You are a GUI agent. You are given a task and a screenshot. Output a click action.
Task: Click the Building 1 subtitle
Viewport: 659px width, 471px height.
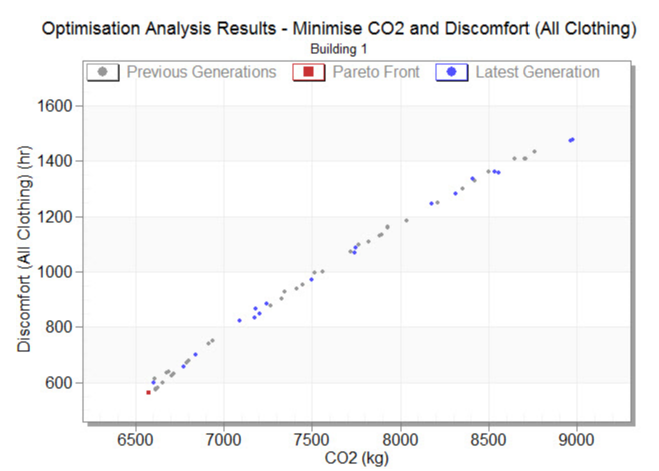339,48
